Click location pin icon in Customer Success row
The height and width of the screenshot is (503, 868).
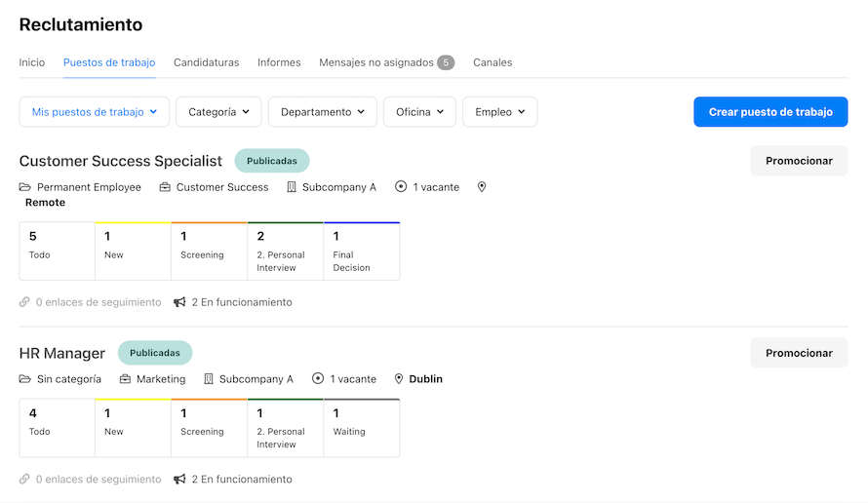(482, 187)
